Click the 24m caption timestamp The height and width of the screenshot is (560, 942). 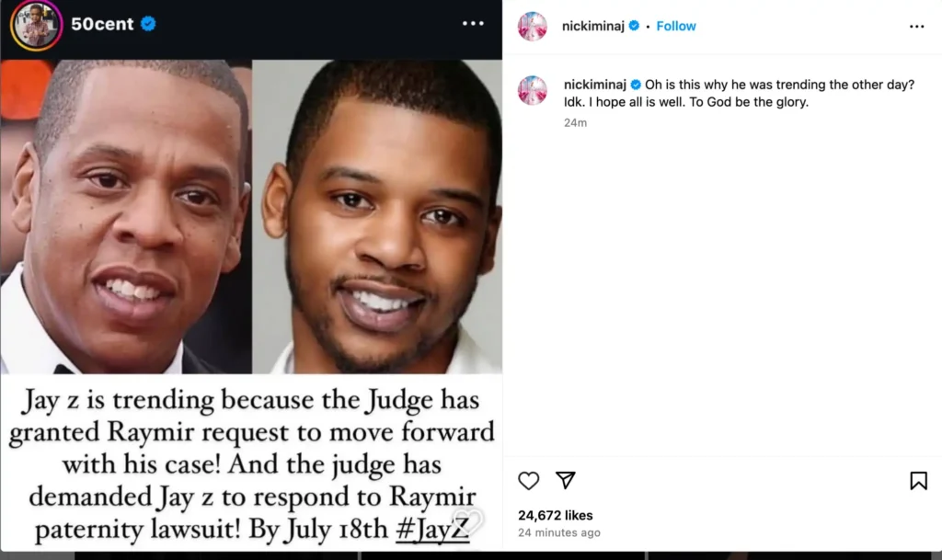click(x=575, y=122)
